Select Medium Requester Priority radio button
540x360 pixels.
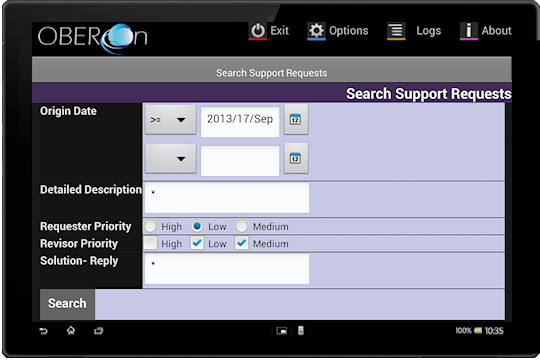(241, 226)
